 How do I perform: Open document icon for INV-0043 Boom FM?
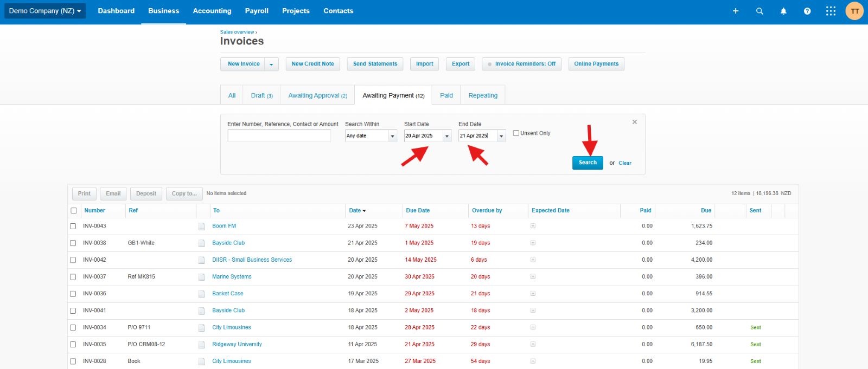pyautogui.click(x=201, y=226)
